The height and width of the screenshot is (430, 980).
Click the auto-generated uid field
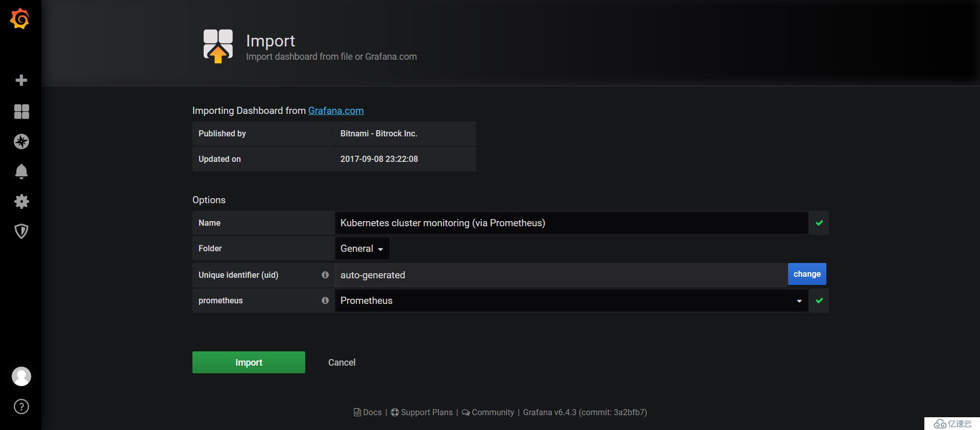click(x=561, y=275)
